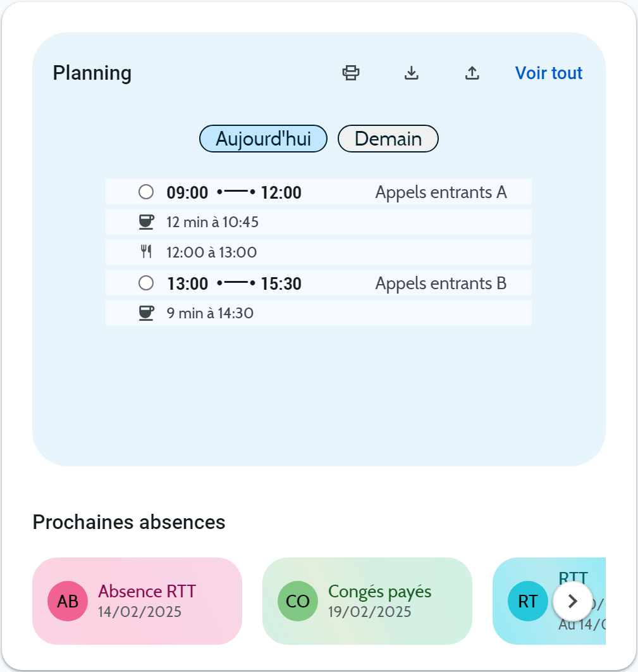The image size is (638, 672).
Task: Open the Voir tout link
Action: (549, 73)
